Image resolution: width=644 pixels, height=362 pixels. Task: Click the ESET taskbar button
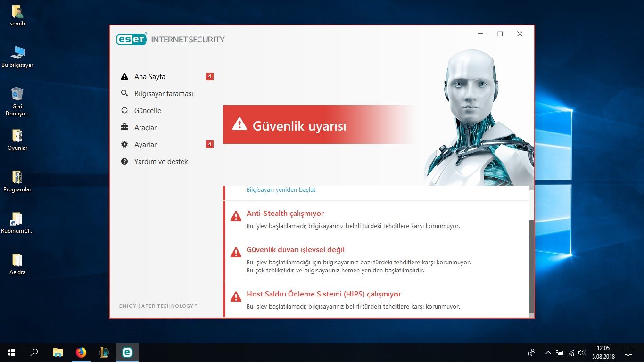(x=127, y=353)
